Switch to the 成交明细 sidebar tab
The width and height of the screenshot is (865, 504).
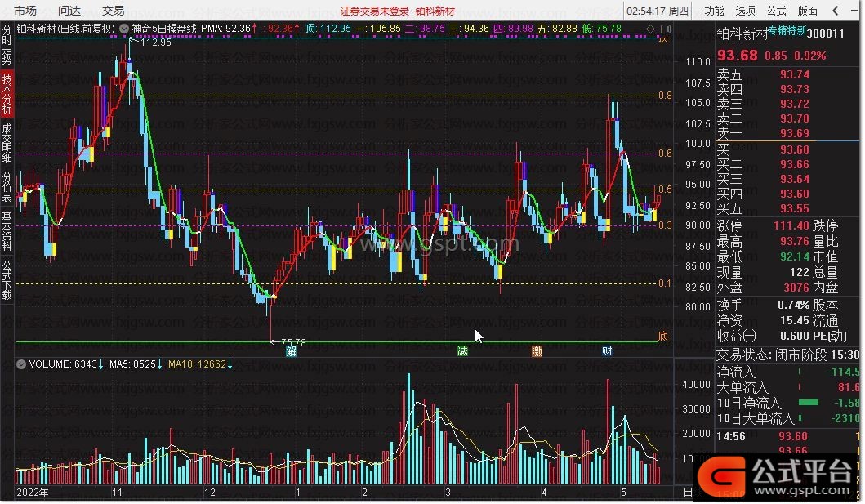click(x=7, y=141)
